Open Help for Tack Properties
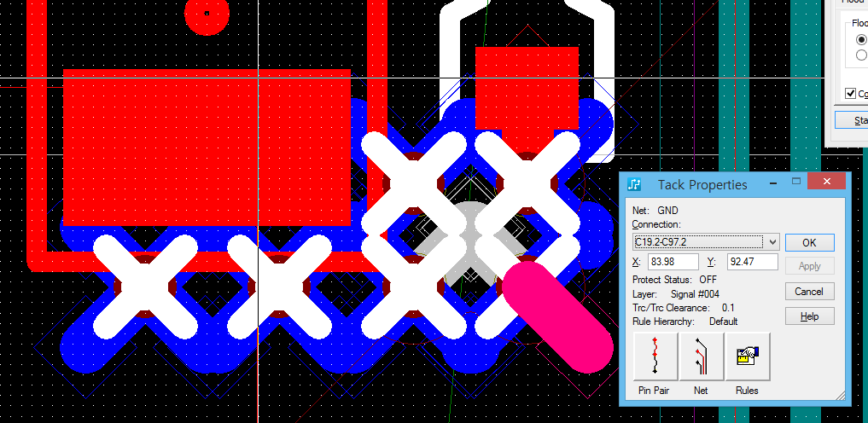868x423 pixels. point(809,316)
